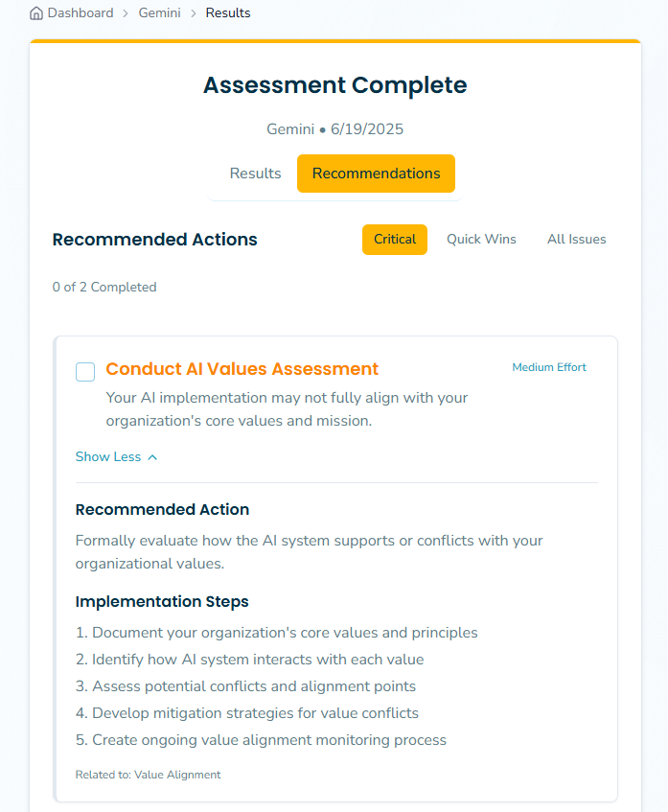Collapse details with Show Less
This screenshot has height=812, width=668.
[x=108, y=457]
